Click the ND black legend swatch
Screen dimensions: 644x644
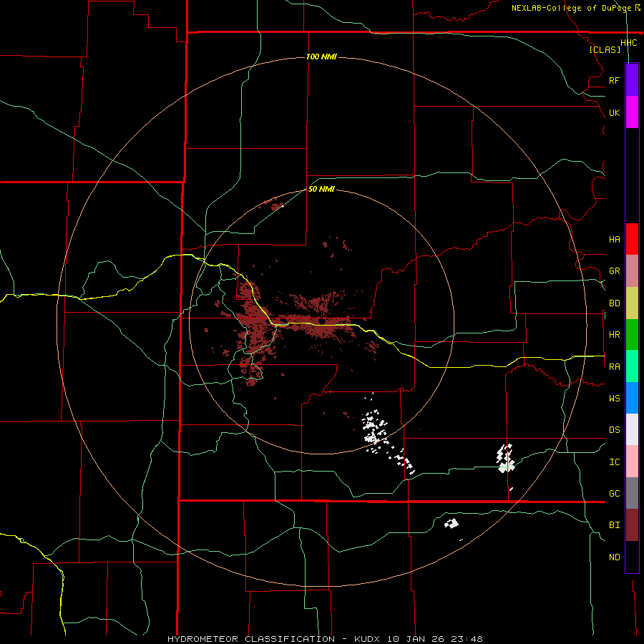[632, 557]
